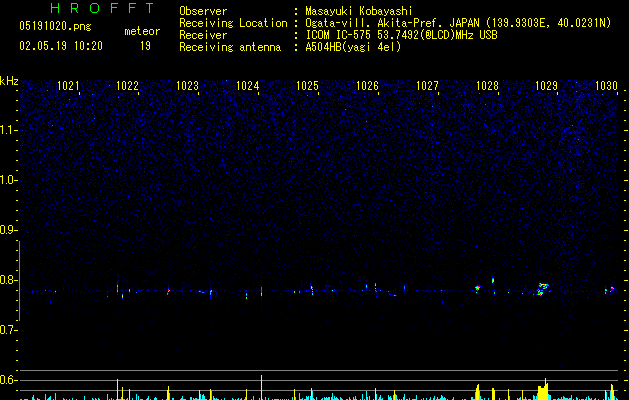The height and width of the screenshot is (400, 629).
Task: Select the file name 05191020.png
Action: 55,26
